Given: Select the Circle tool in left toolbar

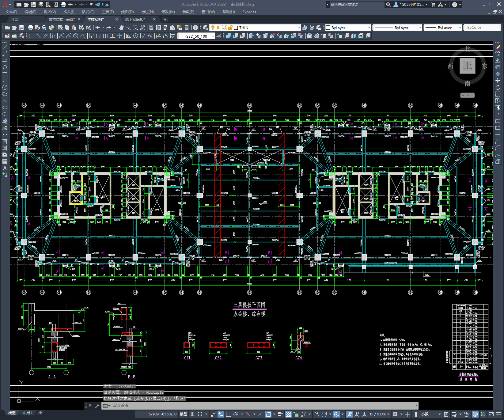Looking at the screenshot, I should click(5, 87).
